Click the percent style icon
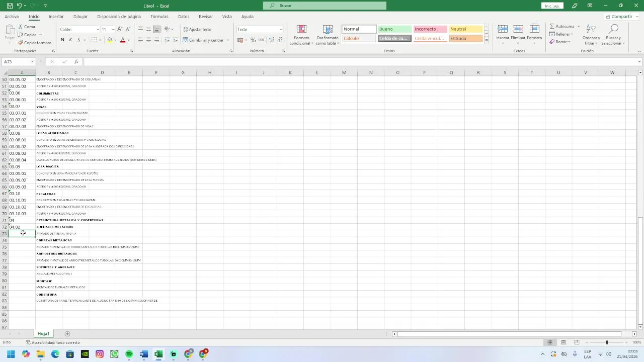The height and width of the screenshot is (362, 644). pos(253,40)
